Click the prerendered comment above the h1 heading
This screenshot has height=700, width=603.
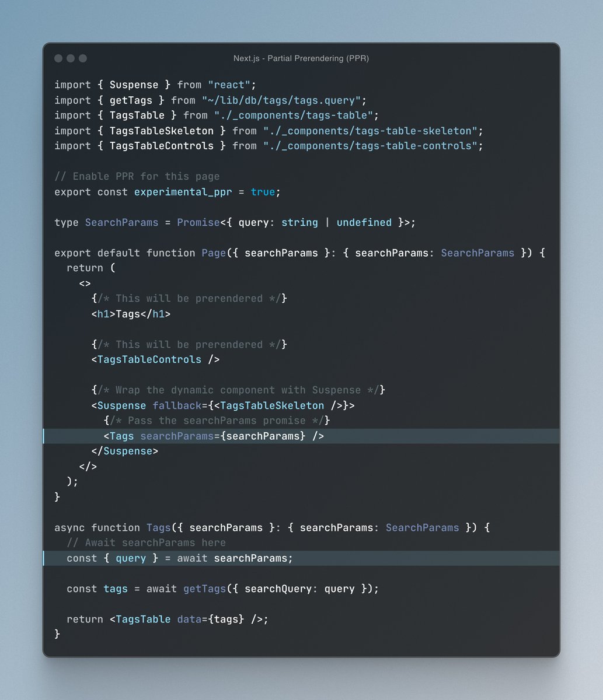pos(189,298)
